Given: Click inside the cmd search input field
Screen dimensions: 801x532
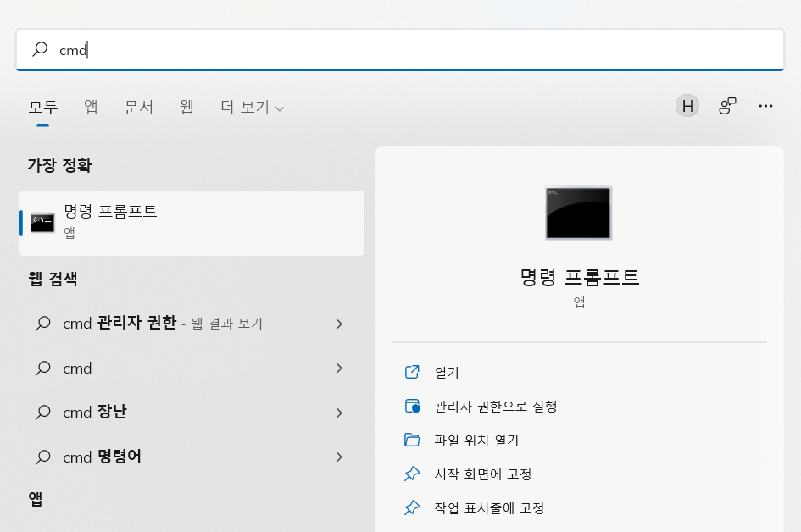Looking at the screenshot, I should pos(400,49).
